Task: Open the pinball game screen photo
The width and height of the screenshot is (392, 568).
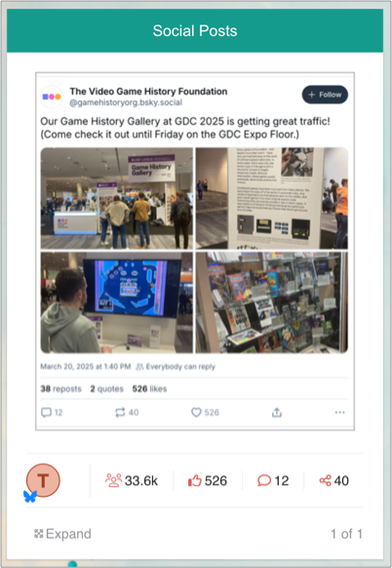Action: 117,303
